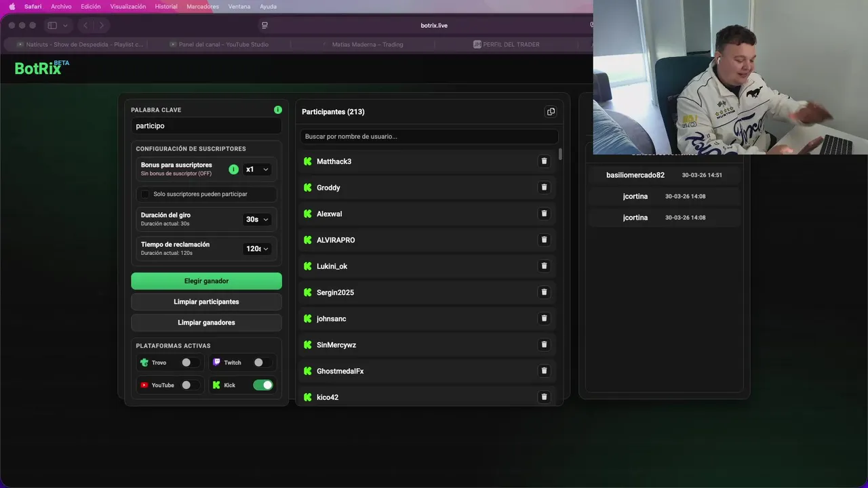Remove kico42 using its trash icon
This screenshot has height=488, width=868.
tap(544, 397)
